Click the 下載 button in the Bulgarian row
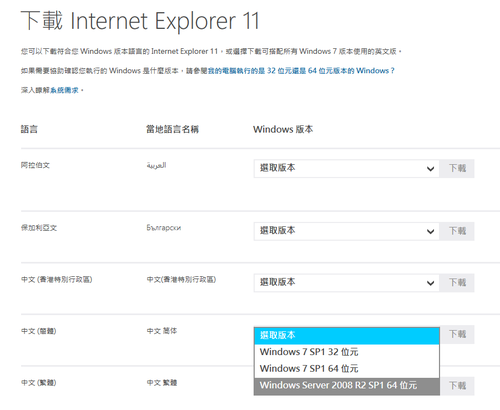Viewport: 500px width, 410px height. click(457, 231)
